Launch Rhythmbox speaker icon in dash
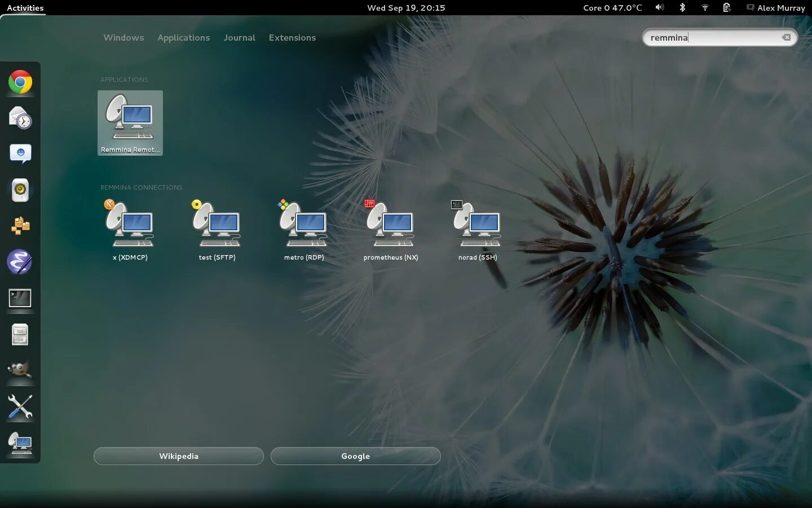Image resolution: width=812 pixels, height=508 pixels. tap(20, 190)
